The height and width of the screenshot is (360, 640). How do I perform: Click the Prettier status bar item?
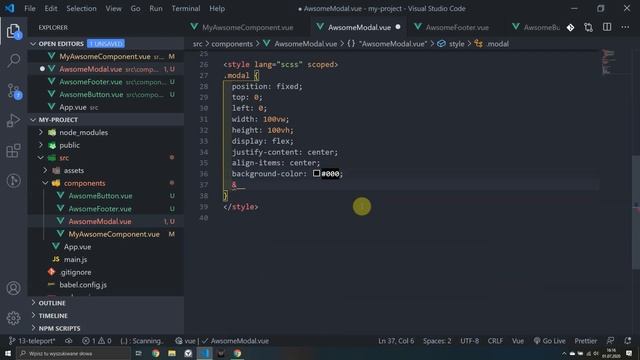(x=585, y=341)
